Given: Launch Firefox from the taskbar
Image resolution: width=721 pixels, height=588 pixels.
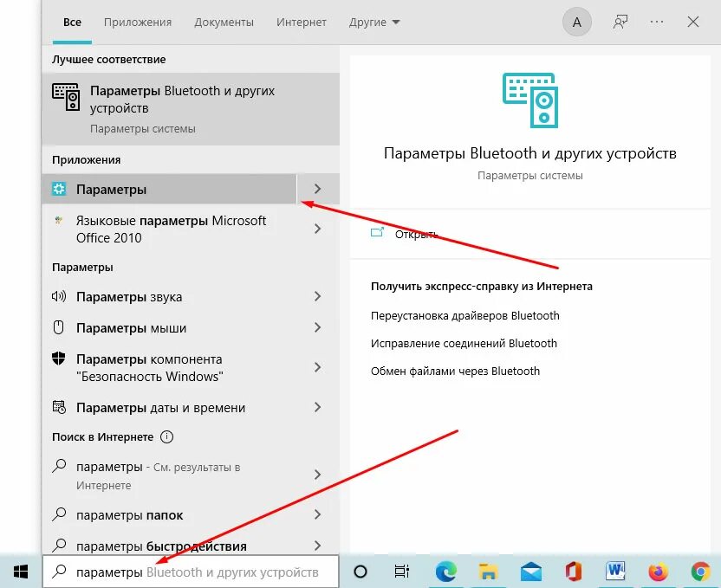Looking at the screenshot, I should click(x=658, y=572).
